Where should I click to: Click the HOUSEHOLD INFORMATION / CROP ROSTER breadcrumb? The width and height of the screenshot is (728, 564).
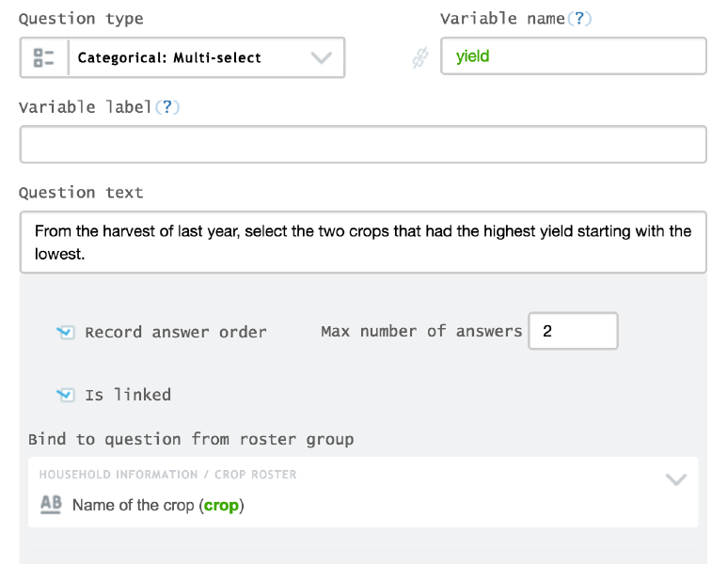click(167, 475)
